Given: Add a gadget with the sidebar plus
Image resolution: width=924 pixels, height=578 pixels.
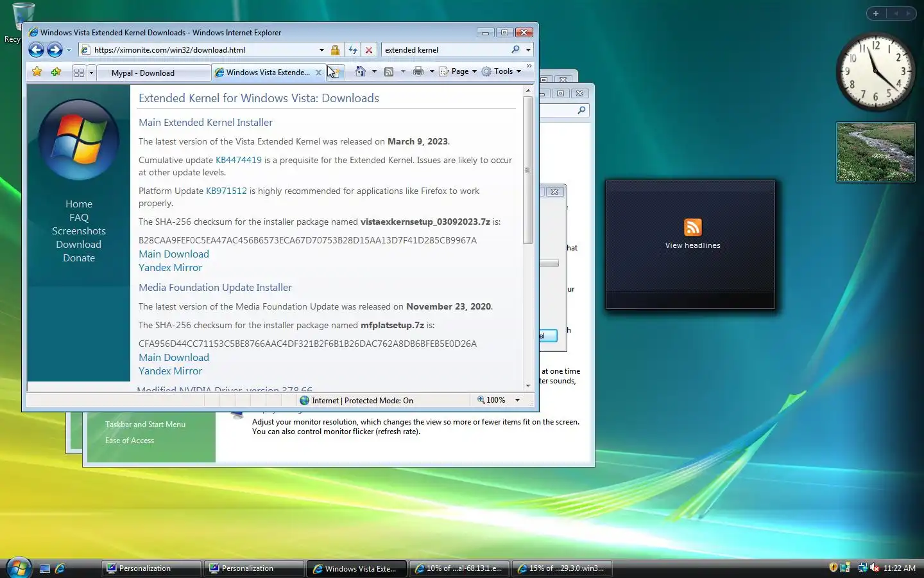Looking at the screenshot, I should click(x=876, y=13).
